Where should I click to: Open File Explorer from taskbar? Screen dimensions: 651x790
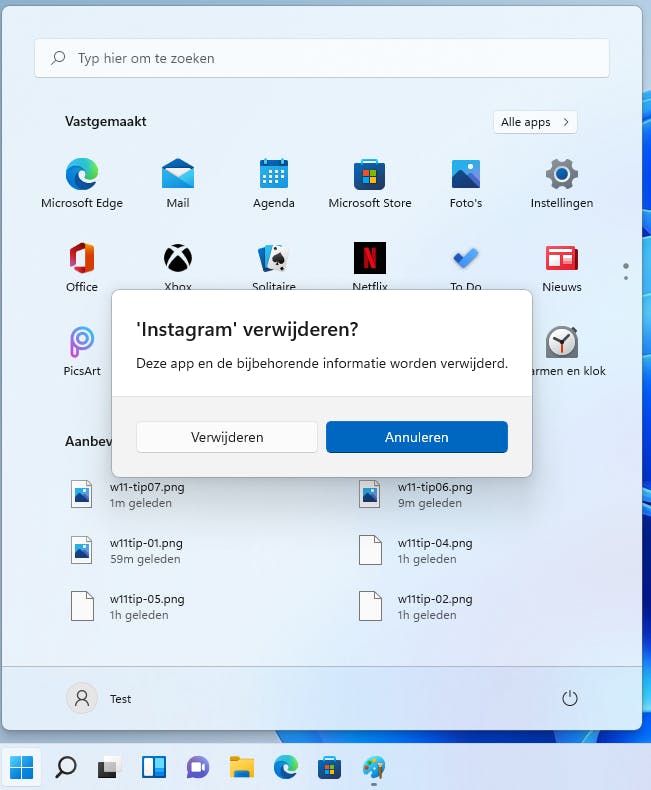point(242,767)
